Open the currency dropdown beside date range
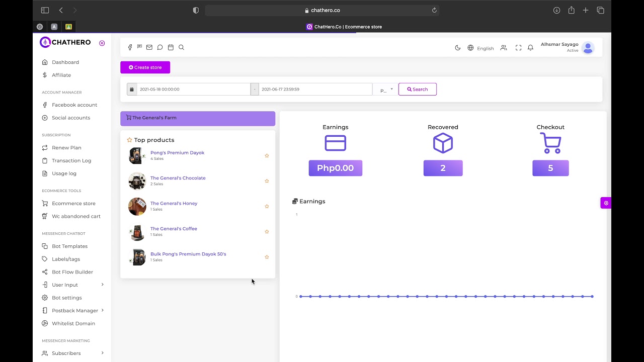Screen dimensions: 644x362 coord(386,89)
